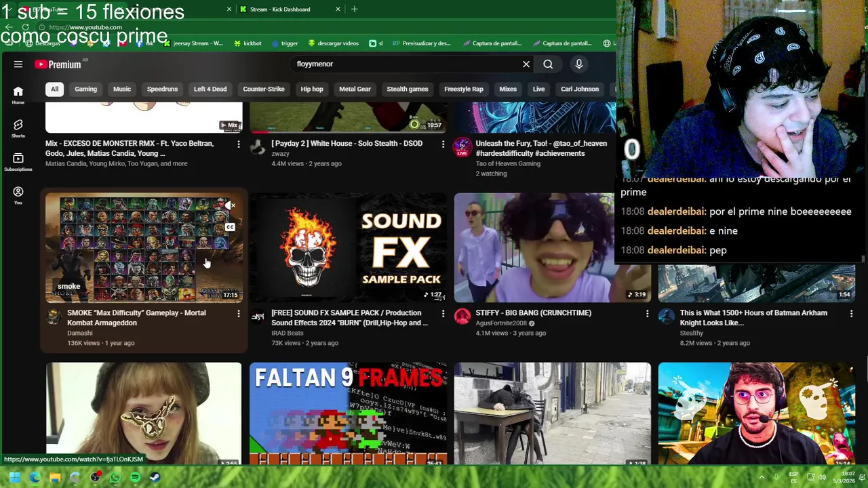Open Payday 2 White House video title
Screen dimensions: 868x488
click(x=347, y=144)
